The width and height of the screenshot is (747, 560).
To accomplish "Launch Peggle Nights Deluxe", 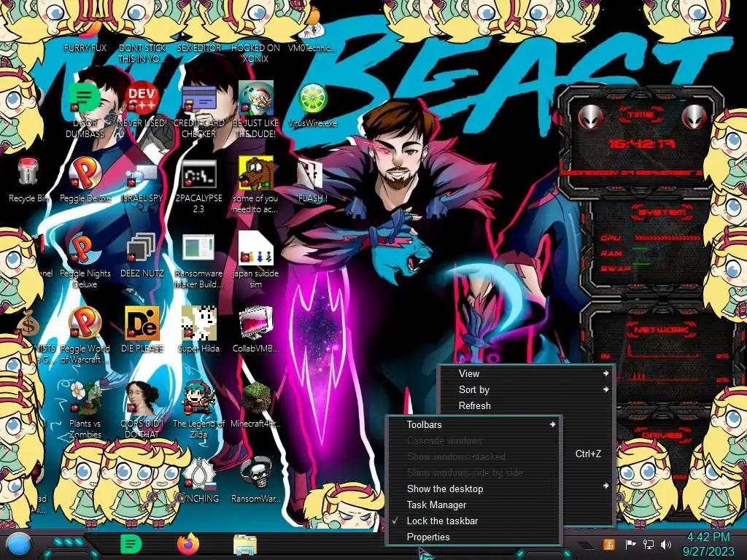I will (85, 260).
